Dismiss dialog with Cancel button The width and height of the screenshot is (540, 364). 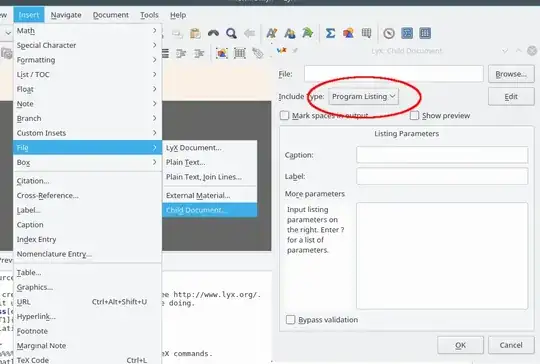point(511,345)
